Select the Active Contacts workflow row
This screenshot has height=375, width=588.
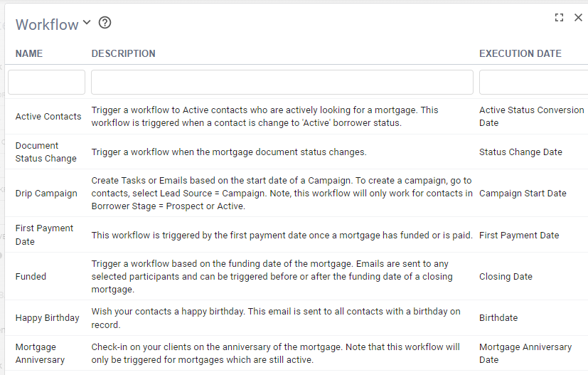coord(48,117)
